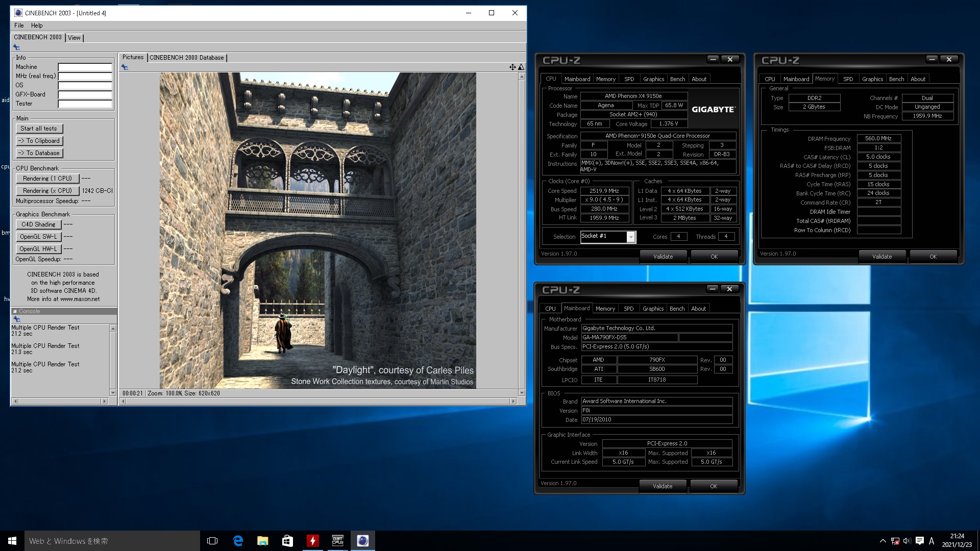Open the File menu in CINEBENCH

point(19,26)
